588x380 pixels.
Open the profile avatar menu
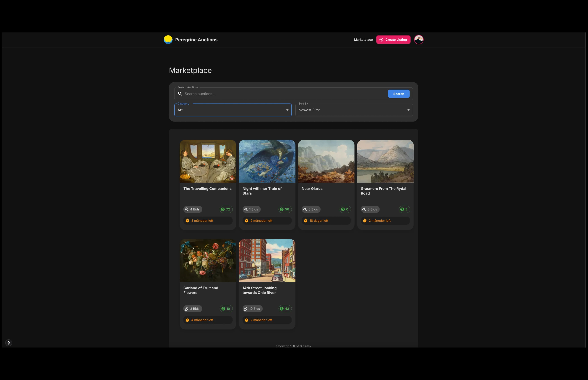[418, 40]
